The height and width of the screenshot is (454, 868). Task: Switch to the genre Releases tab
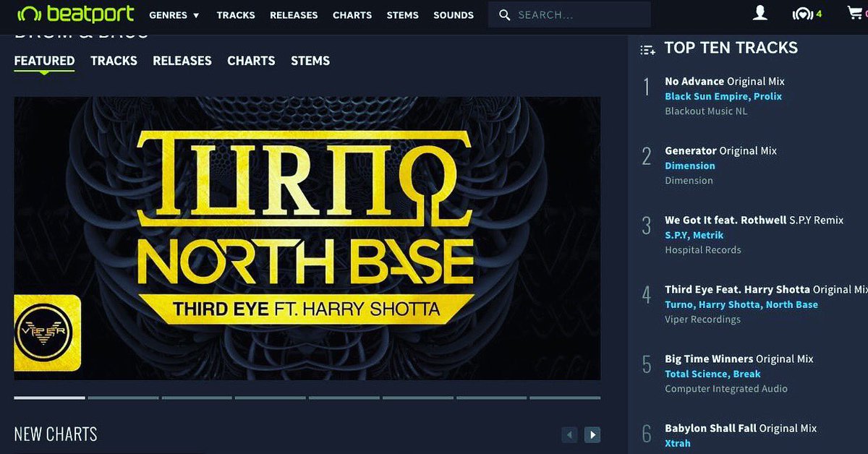point(182,61)
